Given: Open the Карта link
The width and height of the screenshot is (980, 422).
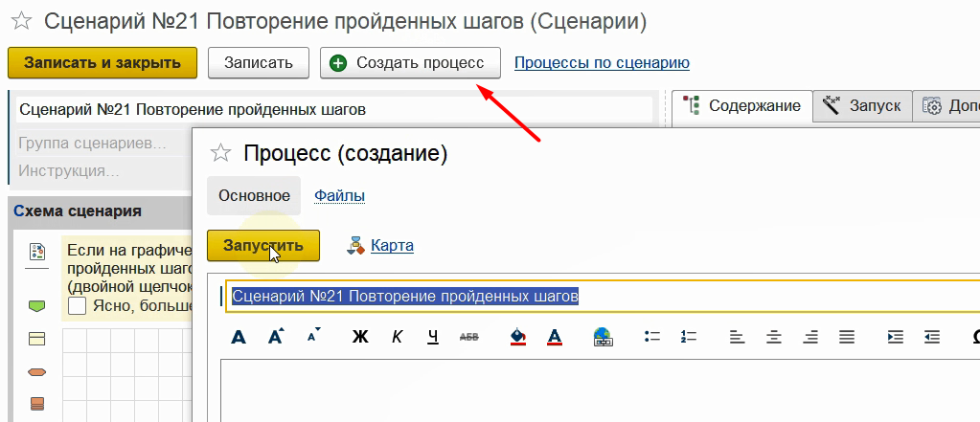Looking at the screenshot, I should coord(392,245).
